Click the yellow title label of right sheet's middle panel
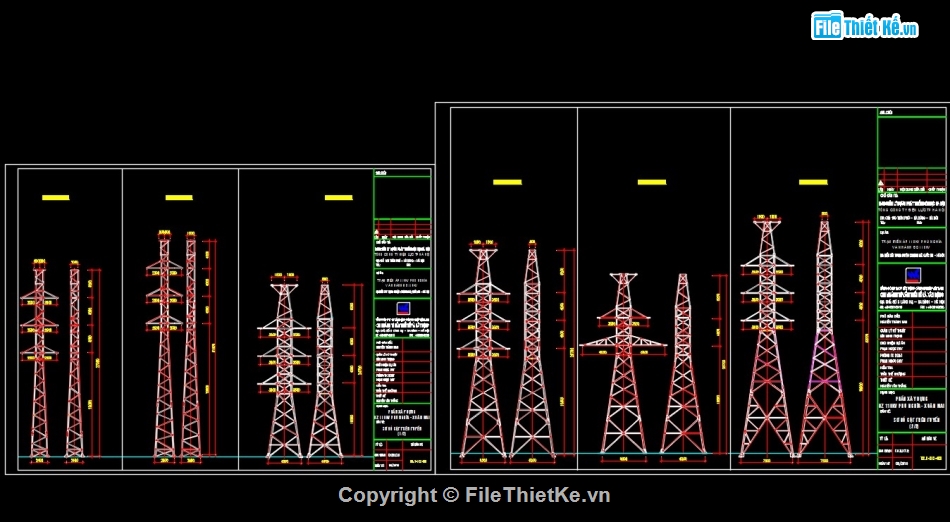This screenshot has height=522, width=950. [652, 182]
